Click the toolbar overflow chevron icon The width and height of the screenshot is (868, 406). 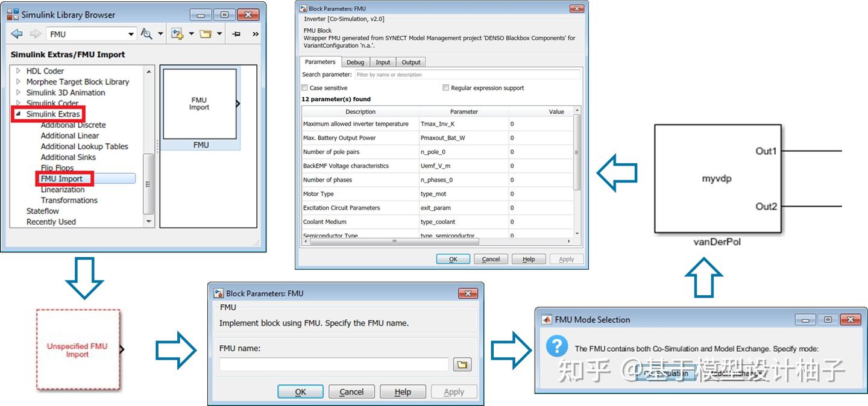255,34
